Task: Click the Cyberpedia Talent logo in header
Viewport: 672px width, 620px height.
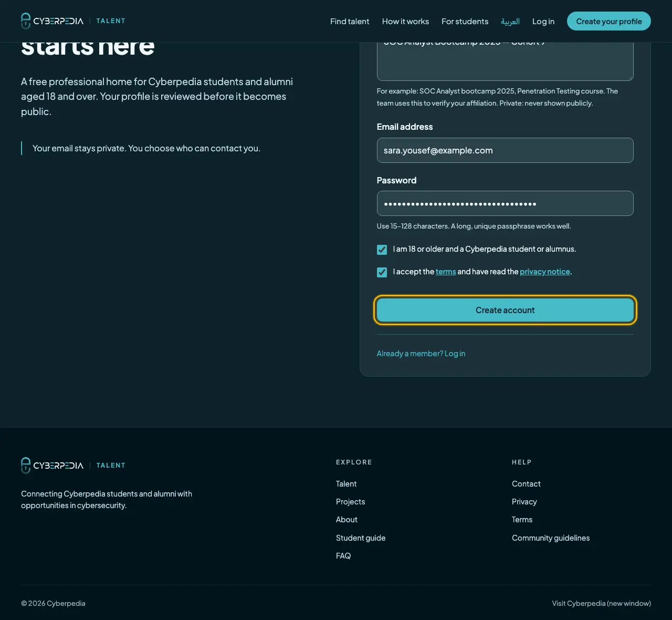Action: 73,21
